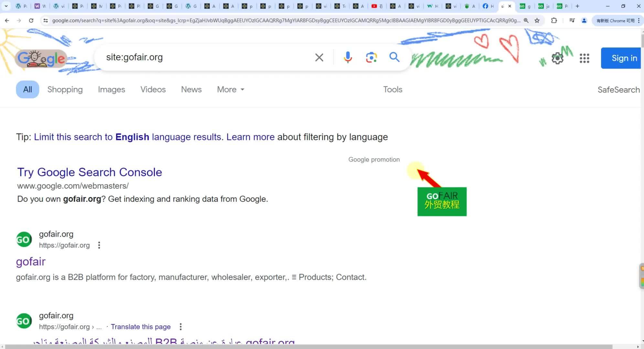Image resolution: width=644 pixels, height=349 pixels.
Task: Reload the current page
Action: [31, 20]
